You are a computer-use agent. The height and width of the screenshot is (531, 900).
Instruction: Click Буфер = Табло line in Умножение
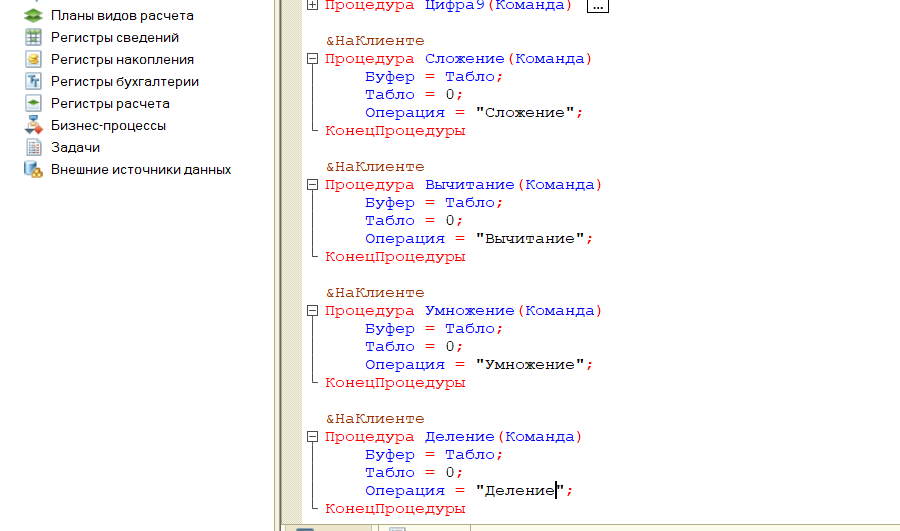[434, 328]
